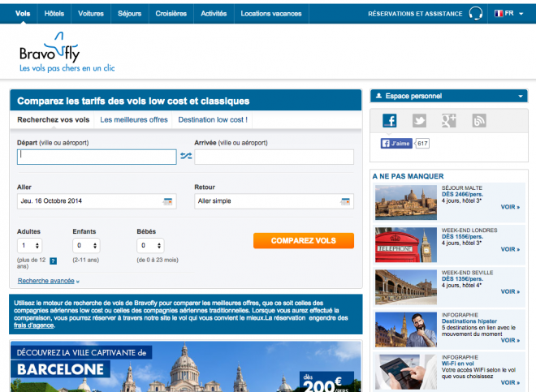Image resolution: width=536 pixels, height=392 pixels.
Task: Open the FR language dropdown arrow
Action: (x=521, y=14)
